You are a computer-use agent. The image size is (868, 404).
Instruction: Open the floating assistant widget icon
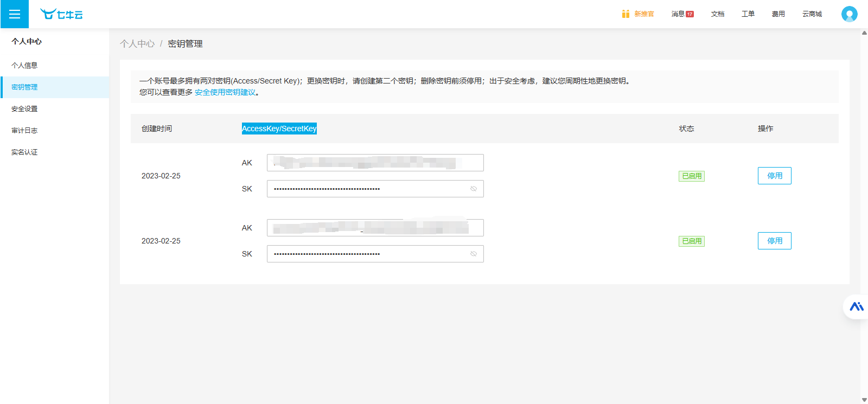pos(856,307)
